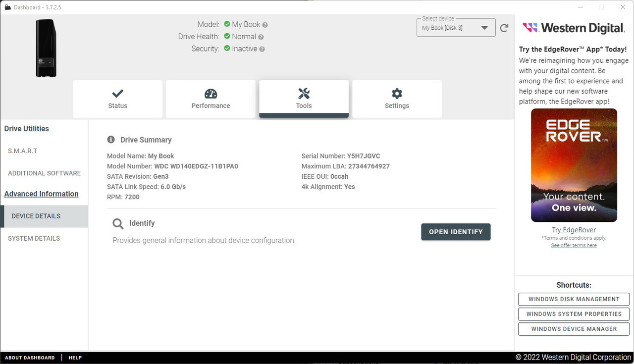Screen dimensions: 634x364
Task: Open the Windows System Properties shortcut
Action: coord(574,314)
